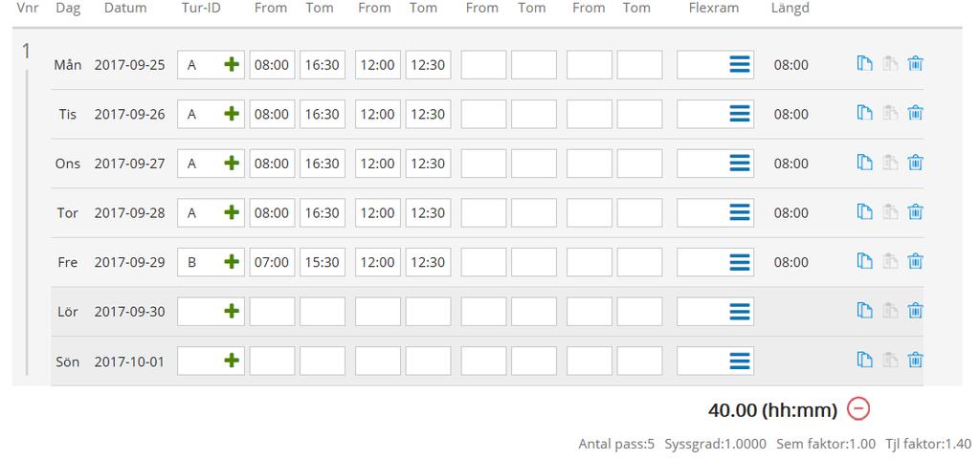
Task: Click the Tur-ID field with B on Friday
Action: (211, 262)
